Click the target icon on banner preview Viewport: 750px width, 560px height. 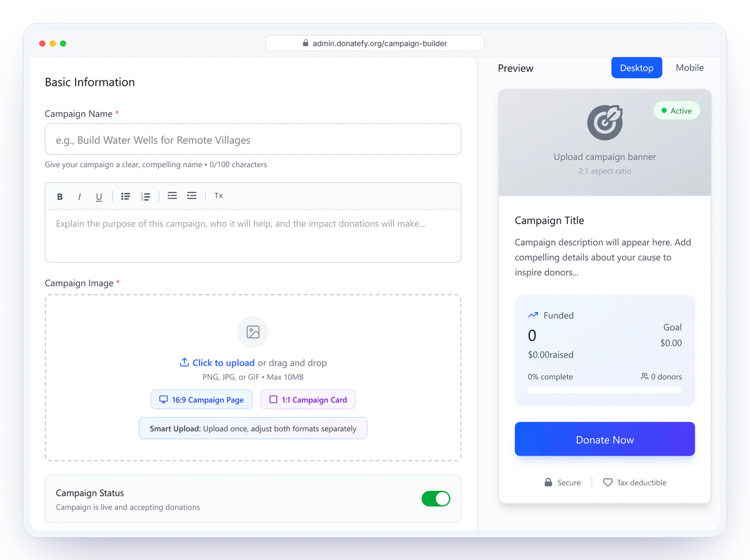(605, 122)
